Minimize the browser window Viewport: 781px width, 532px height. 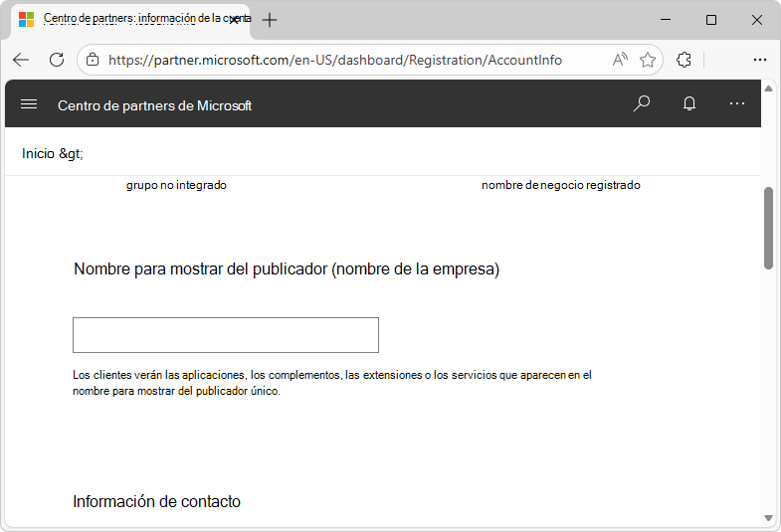(666, 20)
